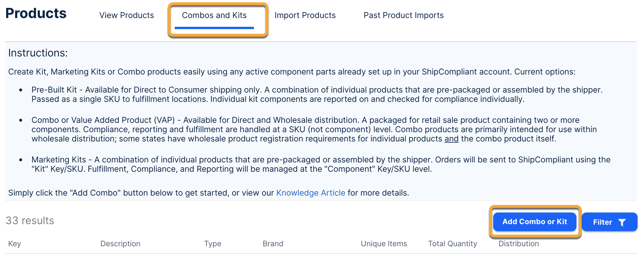
Task: Click the underlined word "and"
Action: tap(451, 139)
